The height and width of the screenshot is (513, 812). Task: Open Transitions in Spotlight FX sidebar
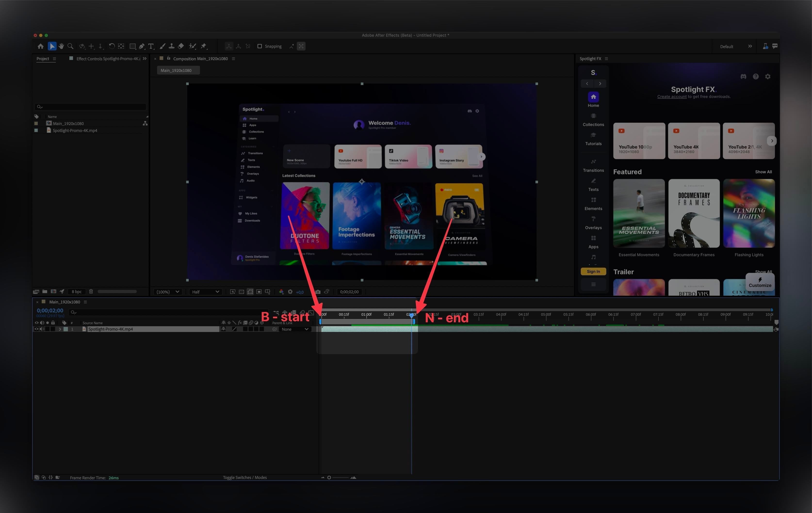click(x=593, y=166)
